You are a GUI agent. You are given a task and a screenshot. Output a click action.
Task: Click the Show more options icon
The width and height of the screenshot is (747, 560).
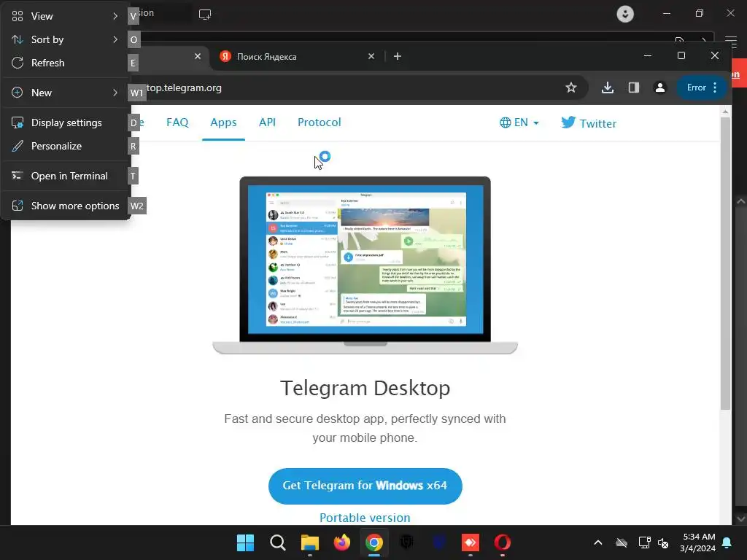tap(18, 206)
